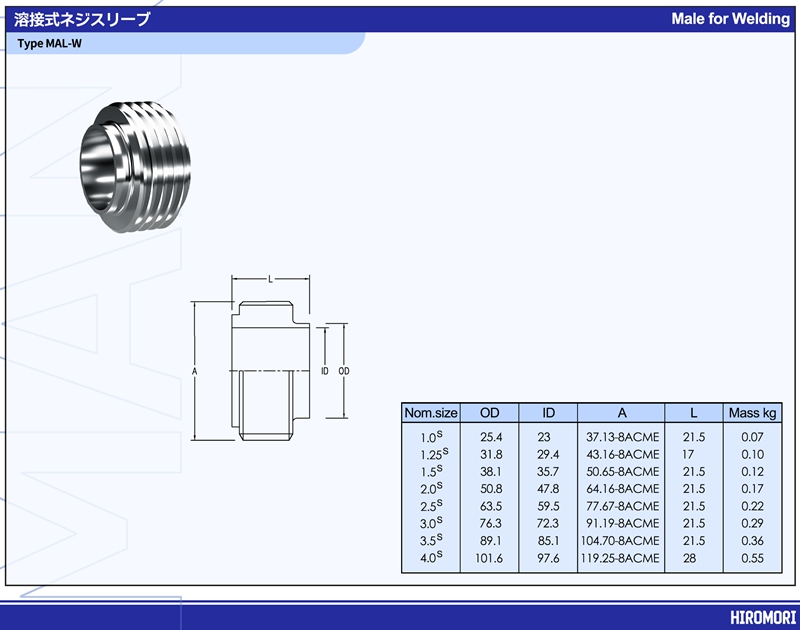This screenshot has height=630, width=800.
Task: Click the 0.55 mass value cell
Action: [752, 558]
